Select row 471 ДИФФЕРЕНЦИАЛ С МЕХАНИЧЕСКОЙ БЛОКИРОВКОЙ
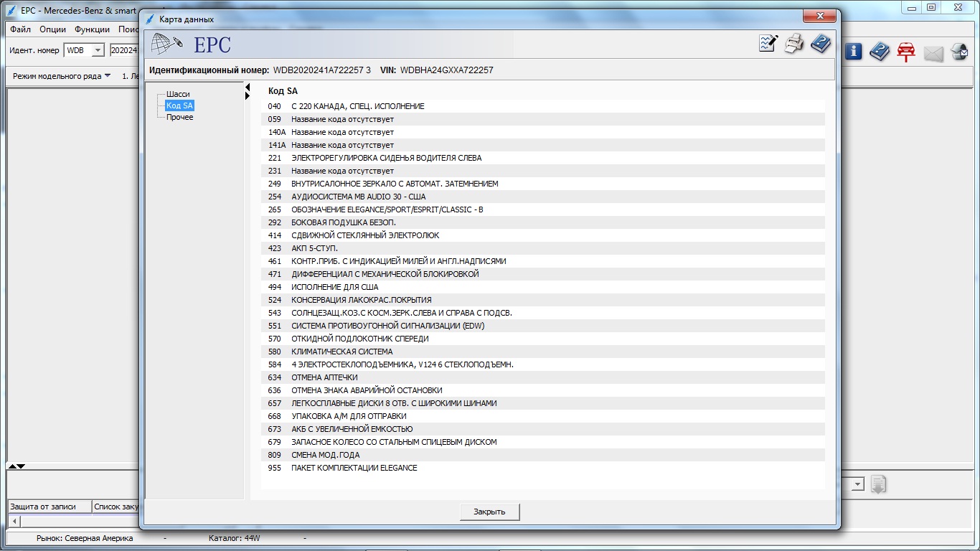980x551 pixels. click(x=543, y=274)
